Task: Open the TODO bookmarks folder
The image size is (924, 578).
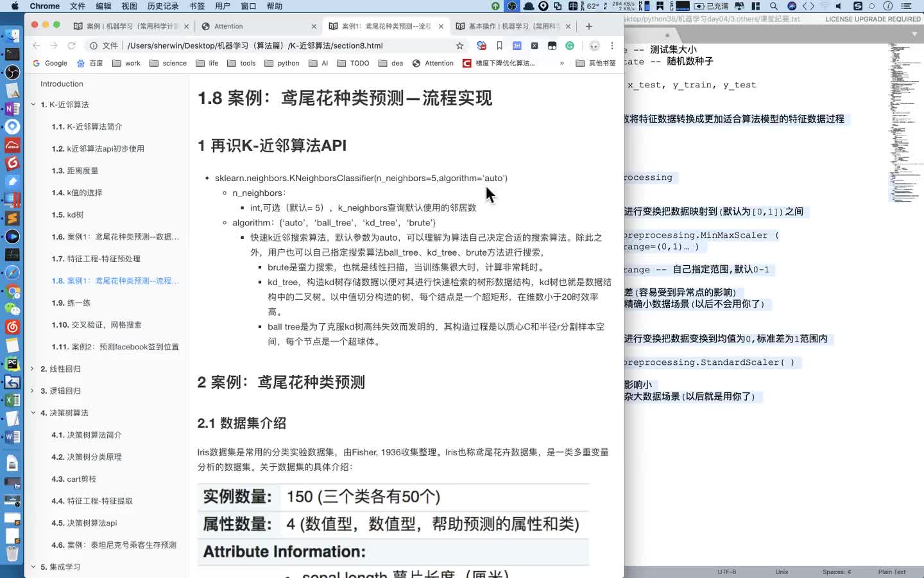Action: (353, 63)
